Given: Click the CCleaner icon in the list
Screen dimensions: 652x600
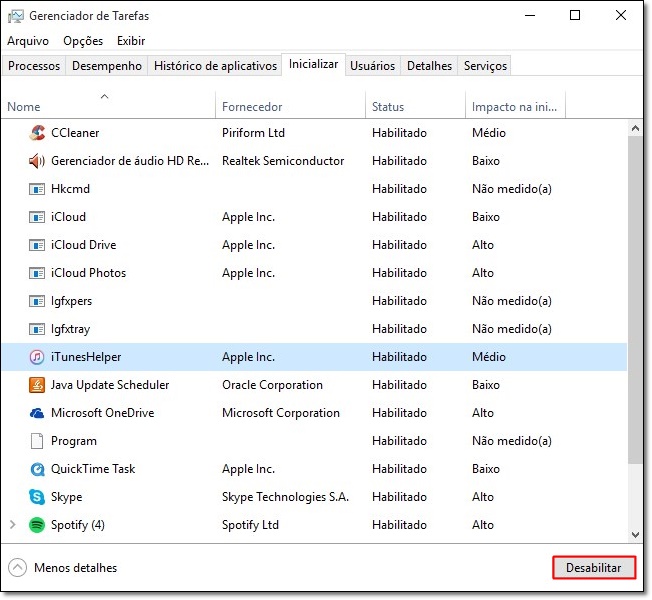Looking at the screenshot, I should click(37, 133).
